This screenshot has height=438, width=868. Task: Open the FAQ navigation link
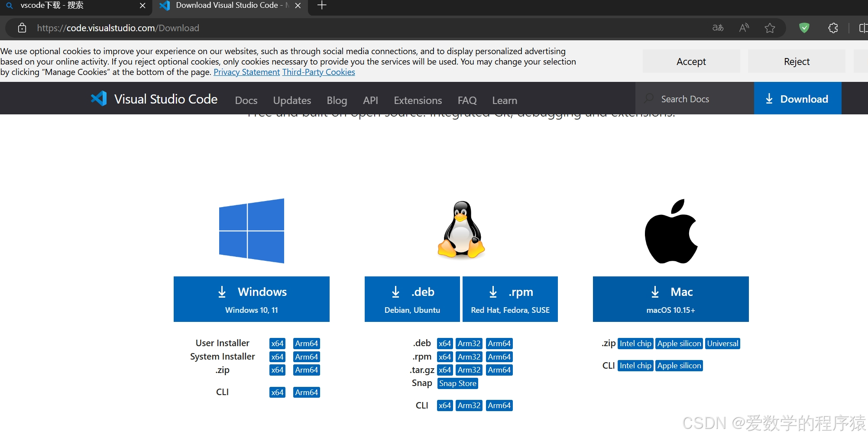[467, 101]
